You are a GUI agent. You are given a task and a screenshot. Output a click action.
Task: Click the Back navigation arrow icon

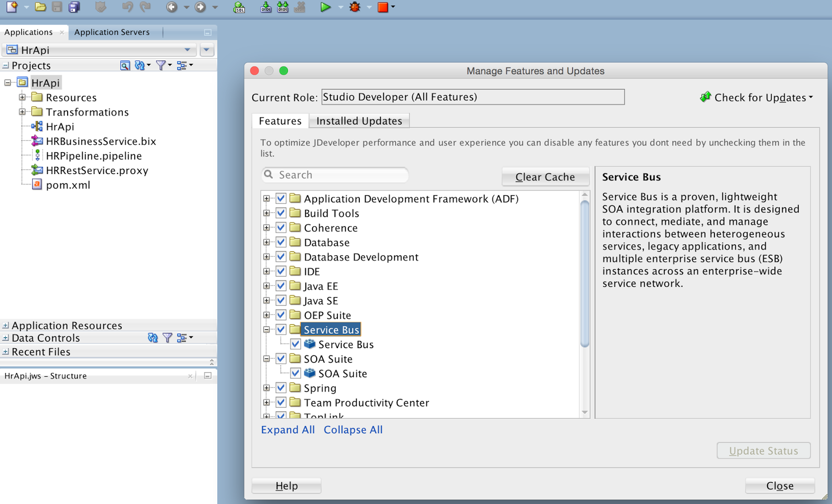pos(172,7)
